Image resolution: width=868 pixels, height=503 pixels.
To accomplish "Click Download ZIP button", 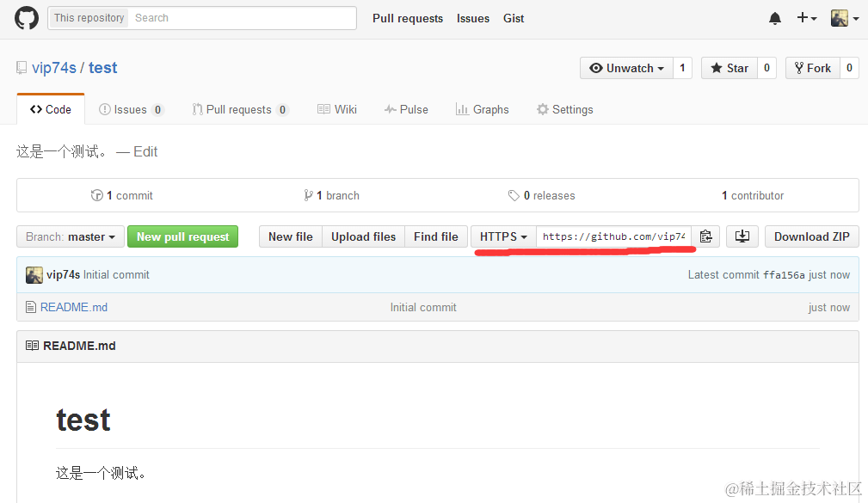I will (811, 236).
